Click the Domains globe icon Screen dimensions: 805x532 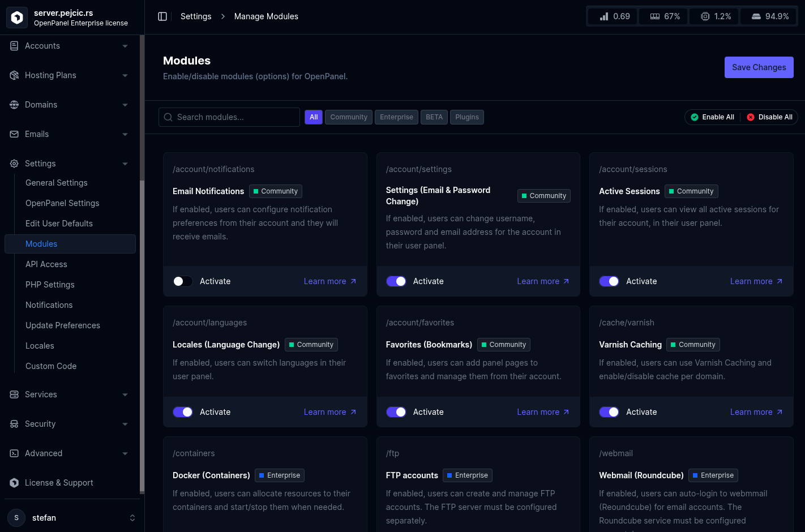click(14, 105)
